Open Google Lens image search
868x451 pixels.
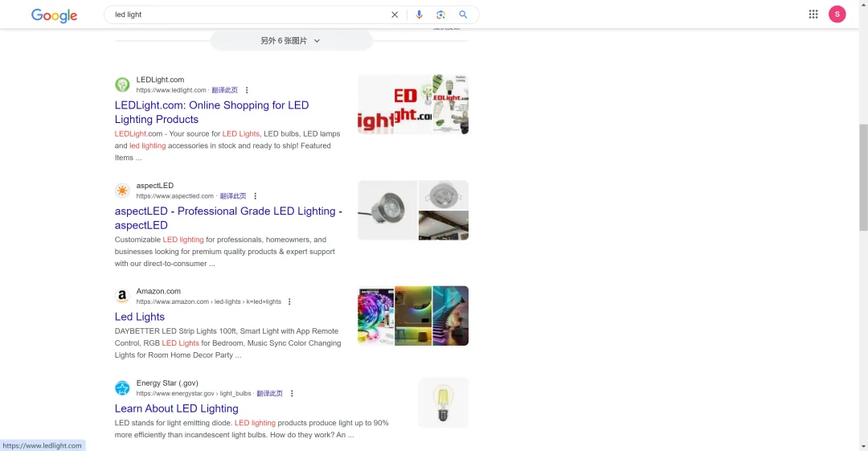[440, 14]
